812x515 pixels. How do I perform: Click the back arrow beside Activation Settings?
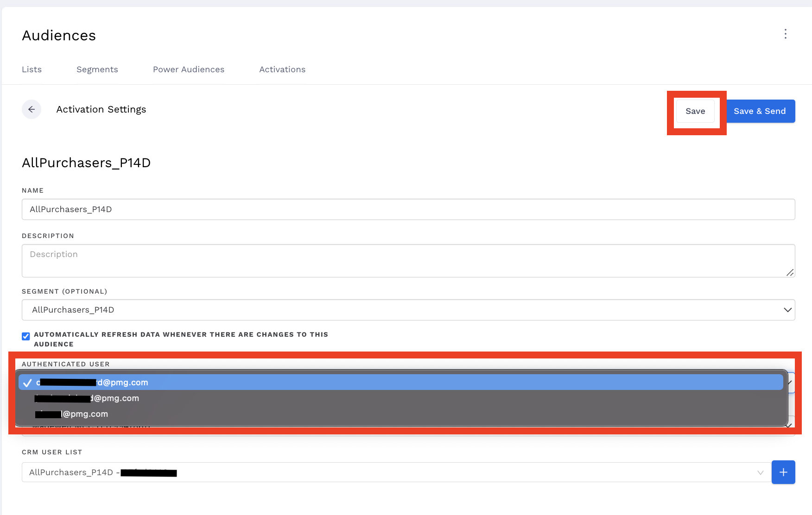32,109
